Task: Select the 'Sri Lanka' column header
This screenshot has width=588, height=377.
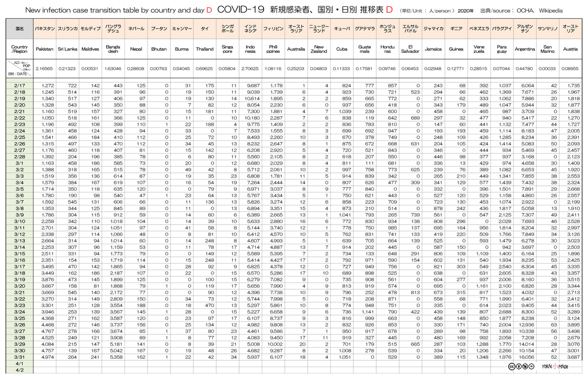Action: pos(67,50)
